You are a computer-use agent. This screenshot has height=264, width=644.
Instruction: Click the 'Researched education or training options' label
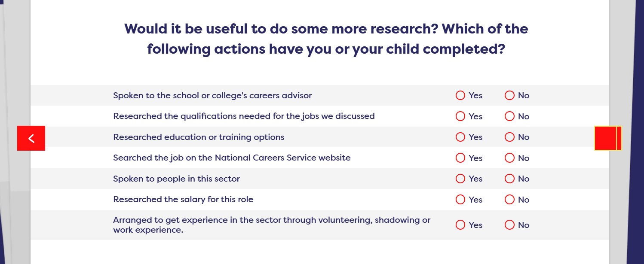199,137
